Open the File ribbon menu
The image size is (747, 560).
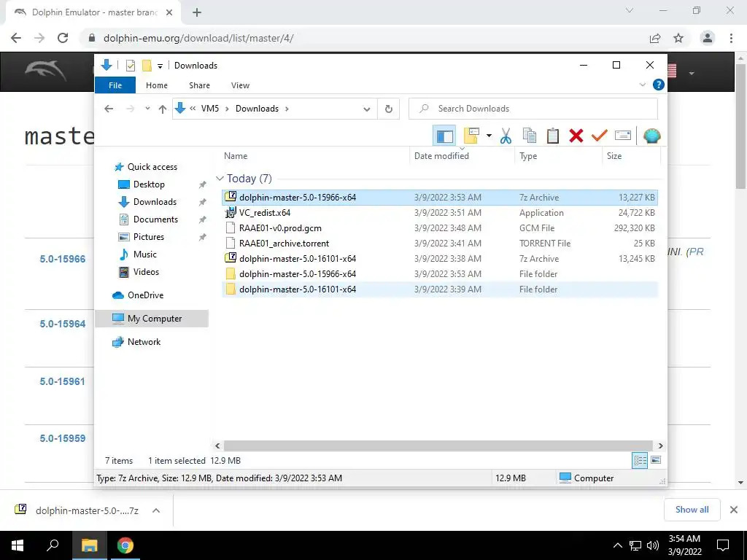coord(115,85)
